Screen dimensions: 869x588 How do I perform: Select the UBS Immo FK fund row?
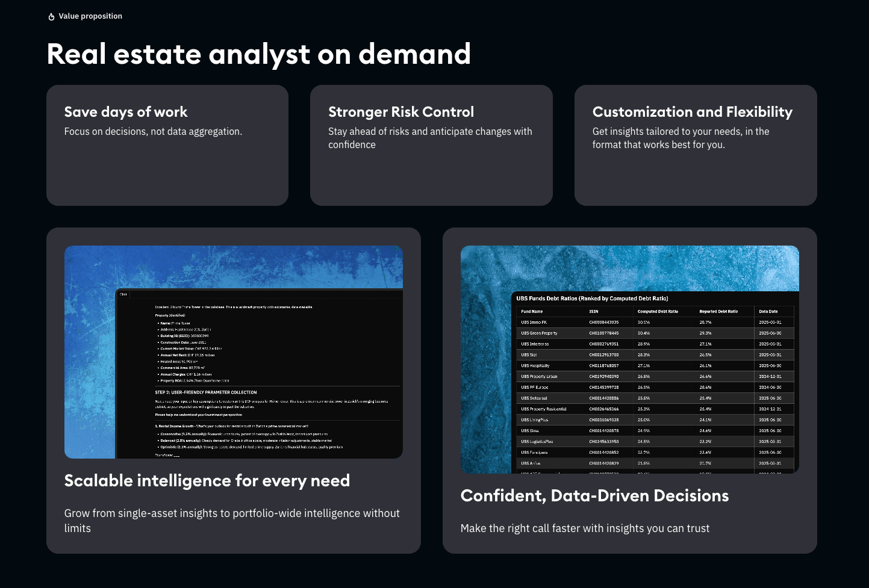coord(545,321)
